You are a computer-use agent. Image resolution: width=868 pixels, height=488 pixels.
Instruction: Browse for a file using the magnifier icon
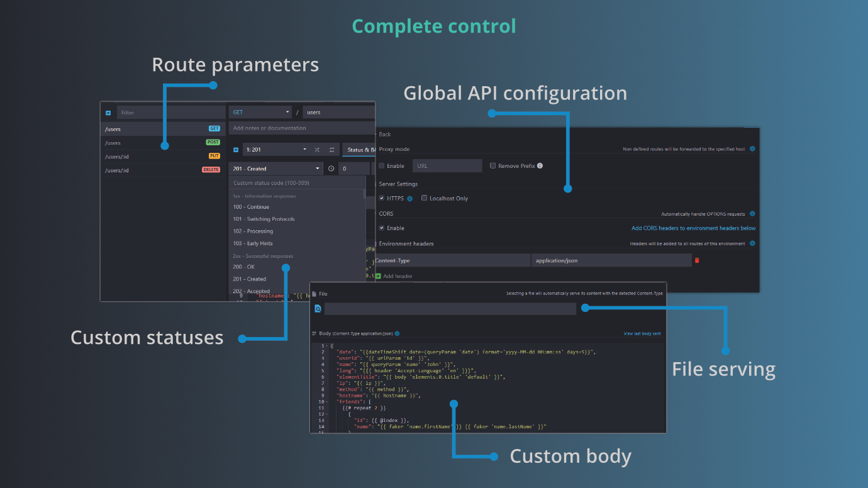pos(318,309)
